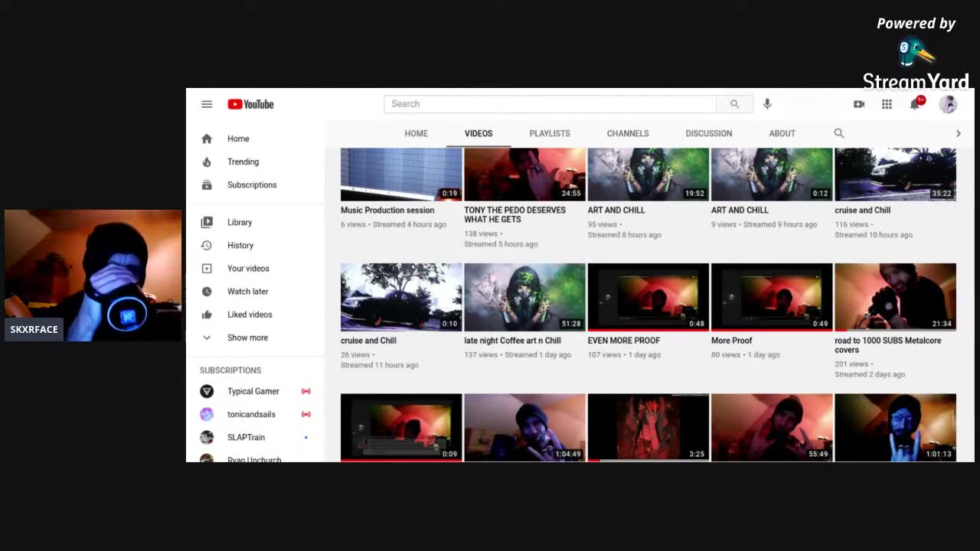Viewport: 980px width, 551px height.
Task: Open ART AND CHILL 19:52 thumbnail
Action: 648,174
